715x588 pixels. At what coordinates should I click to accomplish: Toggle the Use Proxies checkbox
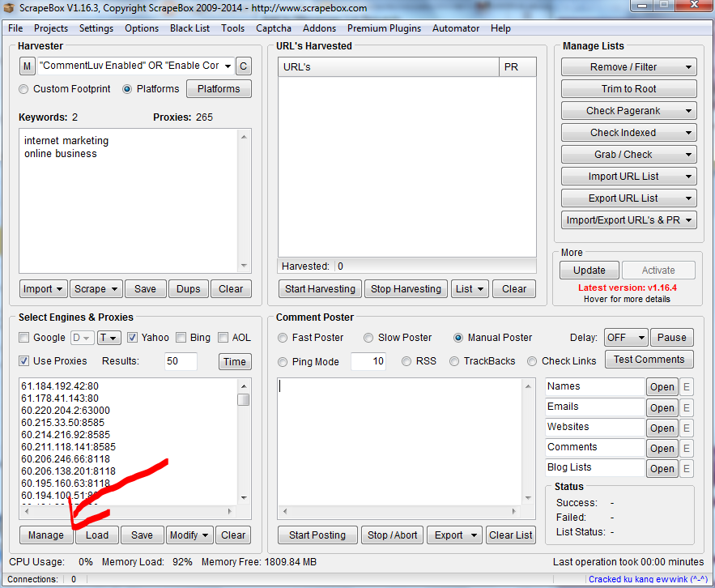coord(23,361)
